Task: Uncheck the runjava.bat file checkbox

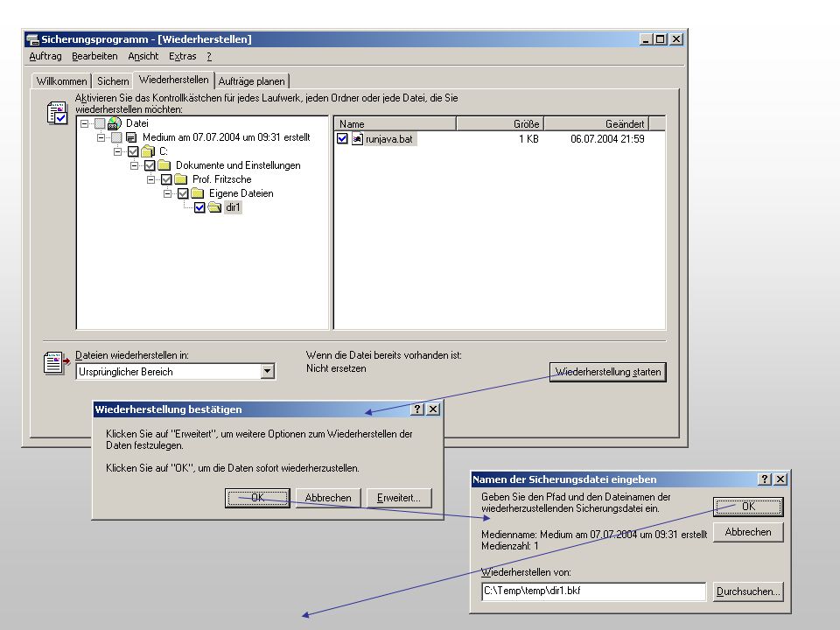Action: click(x=342, y=139)
